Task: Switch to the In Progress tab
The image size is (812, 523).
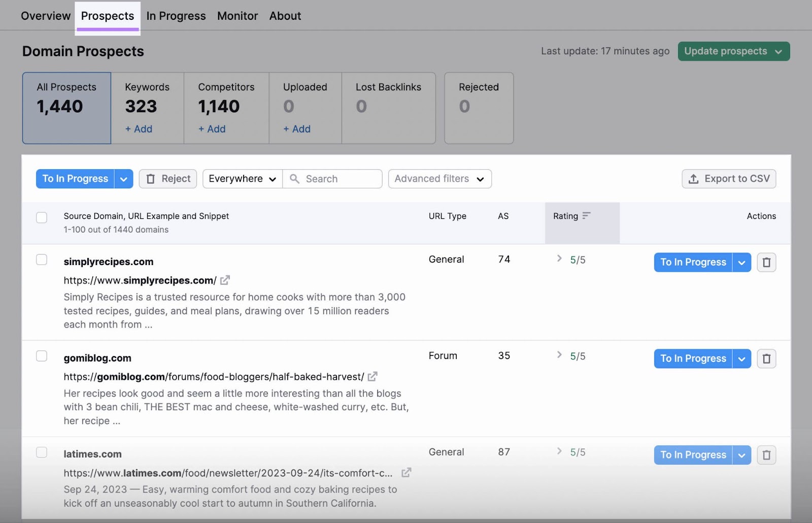Action: coord(176,16)
